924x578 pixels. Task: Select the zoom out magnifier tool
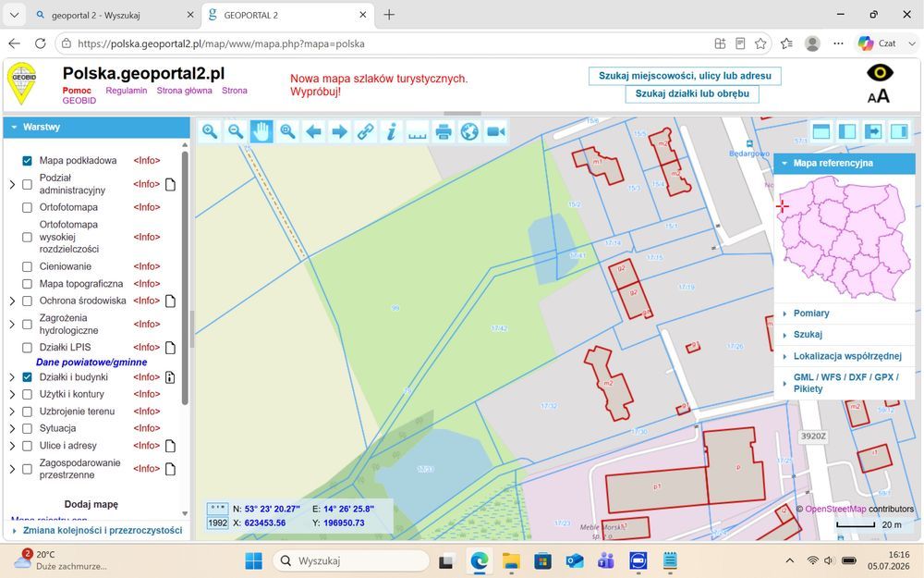[x=236, y=131]
